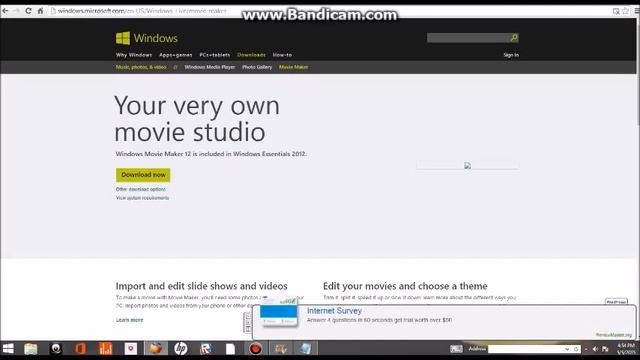Image resolution: width=640 pixels, height=360 pixels.
Task: Click the green search magnifier icon
Action: pyautogui.click(x=514, y=38)
